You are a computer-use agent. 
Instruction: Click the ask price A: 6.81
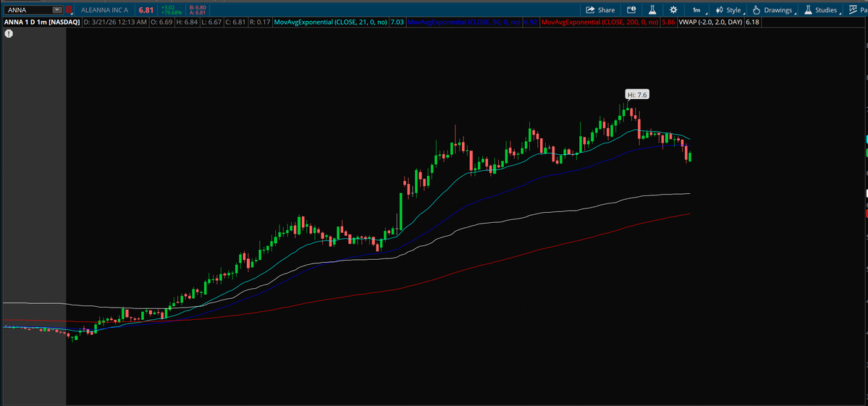pos(197,13)
